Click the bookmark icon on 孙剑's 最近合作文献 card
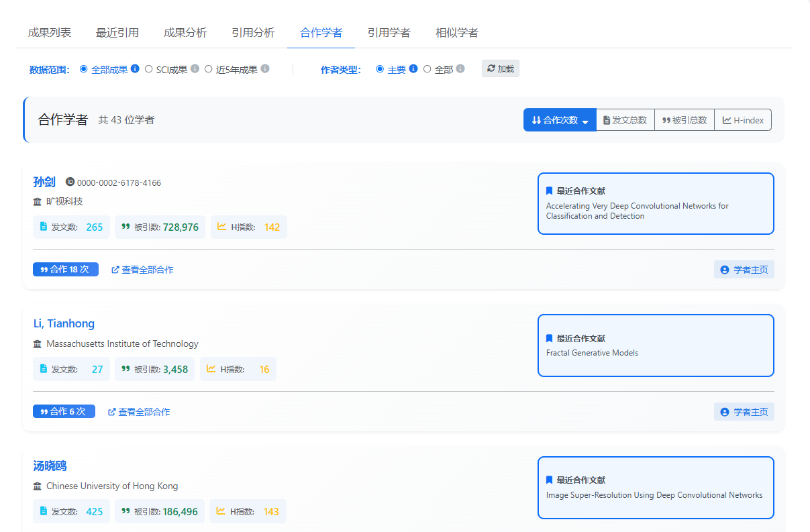810x532 pixels. pos(548,191)
